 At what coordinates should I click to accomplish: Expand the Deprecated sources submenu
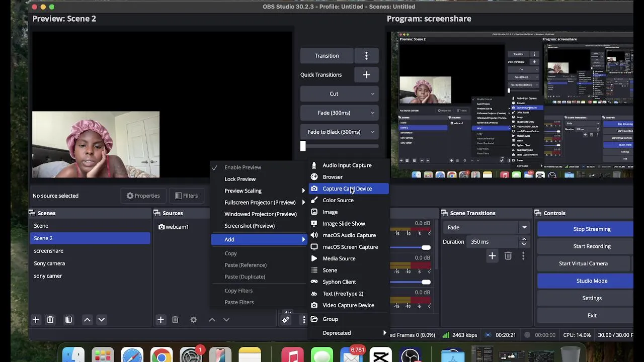[349, 333]
